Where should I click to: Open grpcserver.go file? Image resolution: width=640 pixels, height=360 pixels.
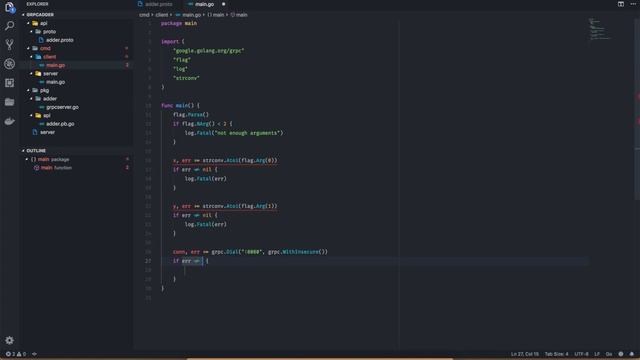pyautogui.click(x=62, y=107)
